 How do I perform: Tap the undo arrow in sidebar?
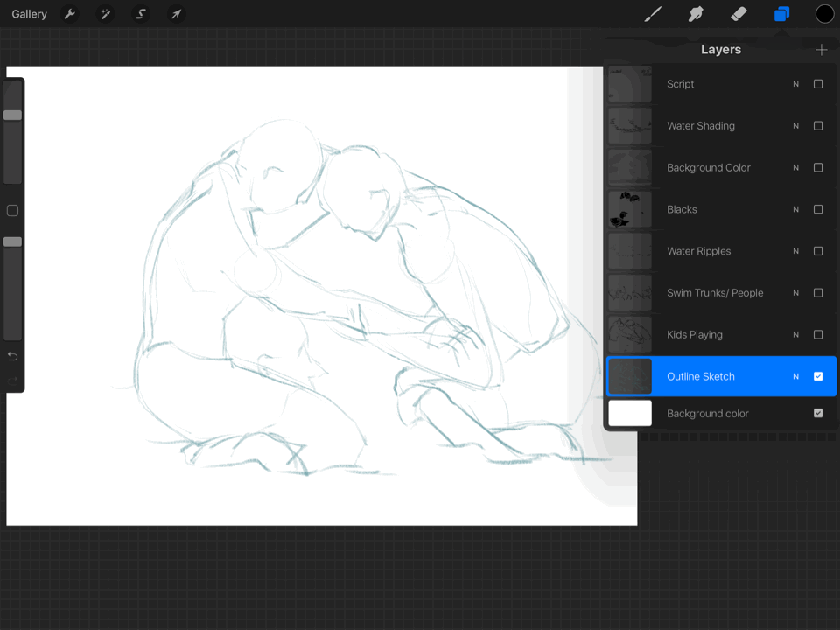[12, 356]
